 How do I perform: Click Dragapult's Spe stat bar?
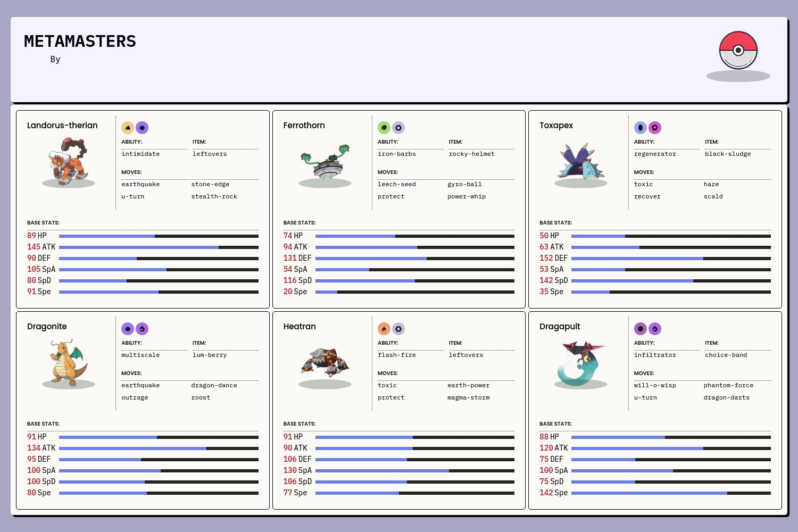pos(671,493)
